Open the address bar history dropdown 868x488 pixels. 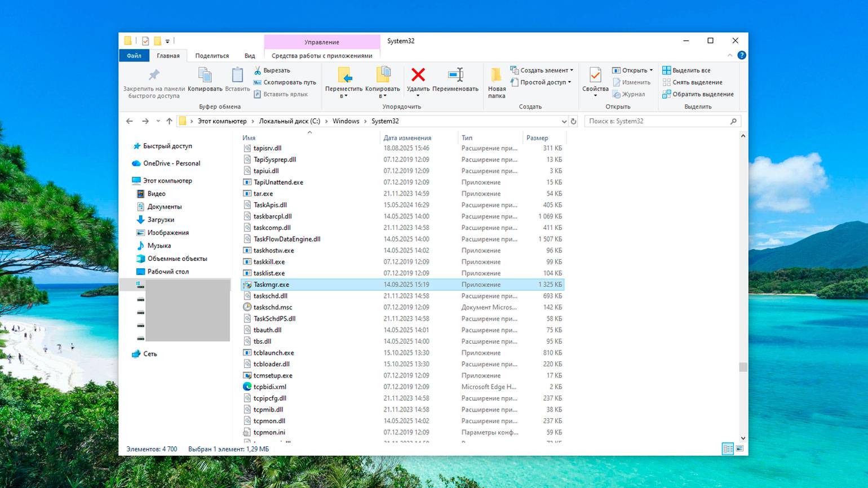coord(564,121)
